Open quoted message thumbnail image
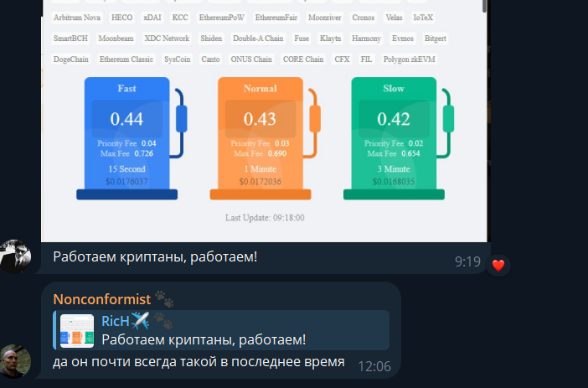588x388 pixels. pos(77,330)
